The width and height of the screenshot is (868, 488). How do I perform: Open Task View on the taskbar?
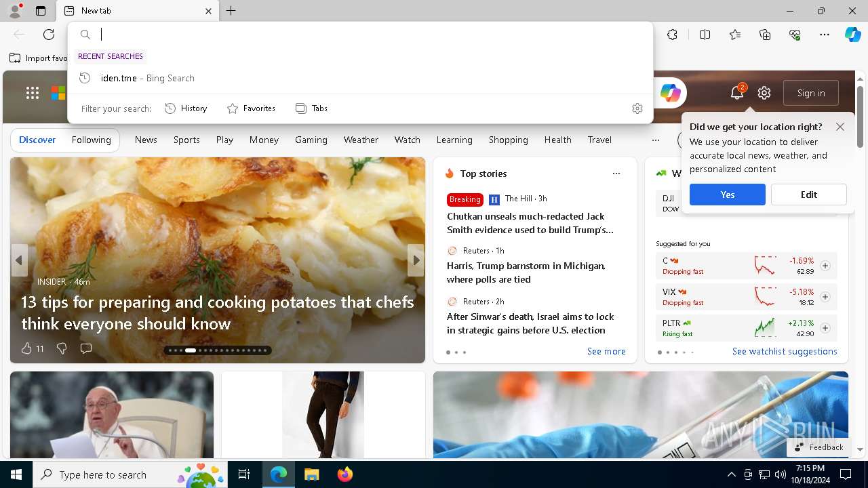(244, 474)
